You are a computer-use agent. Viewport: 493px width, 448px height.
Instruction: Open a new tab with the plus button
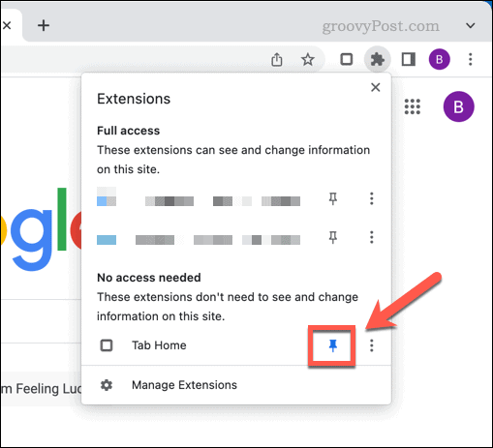44,25
